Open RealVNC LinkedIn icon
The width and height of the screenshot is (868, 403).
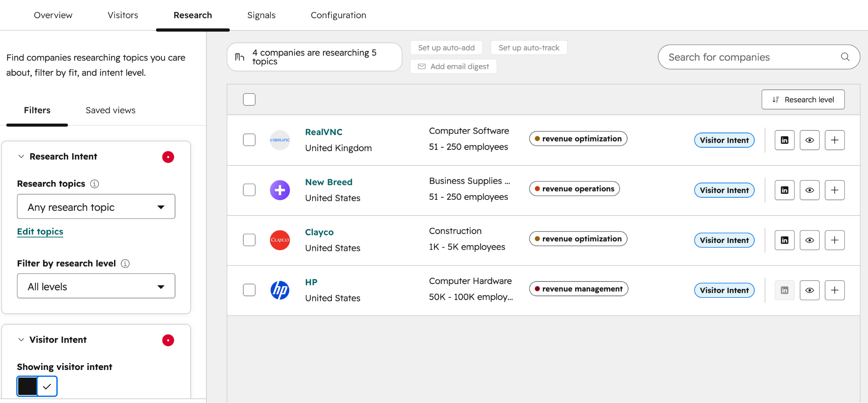[785, 140]
